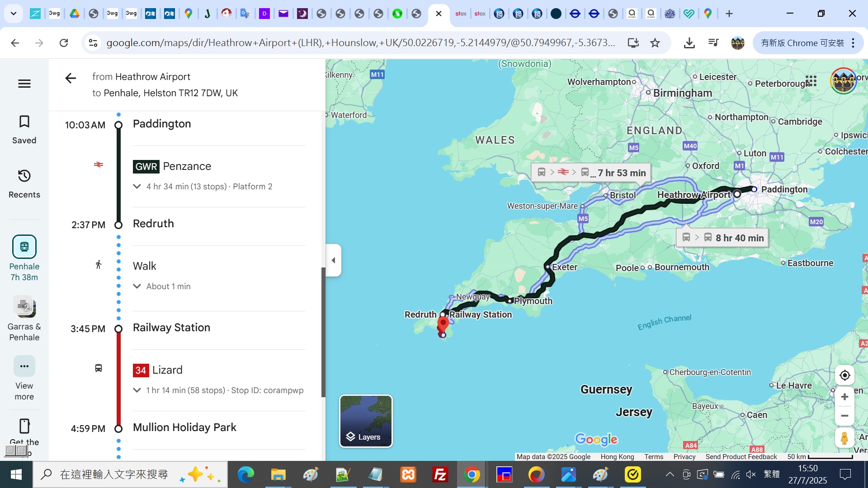The height and width of the screenshot is (488, 868).
Task: Click back arrow beside route header
Action: point(71,78)
